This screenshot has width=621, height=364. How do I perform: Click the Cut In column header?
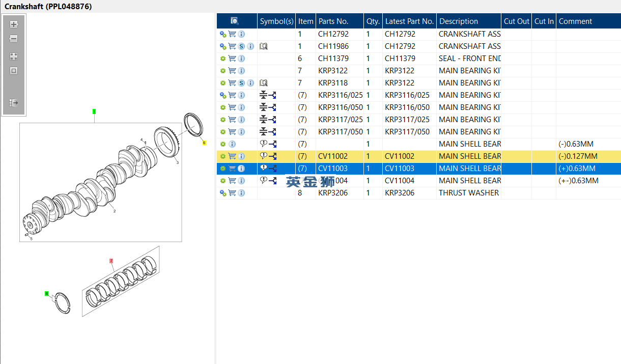(544, 21)
